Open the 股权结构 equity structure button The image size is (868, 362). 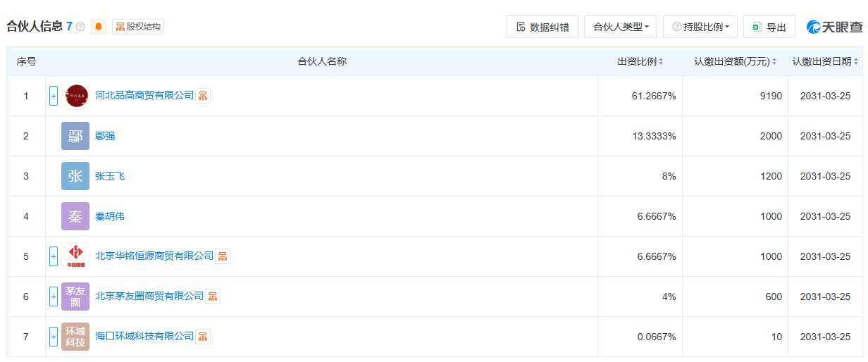138,27
